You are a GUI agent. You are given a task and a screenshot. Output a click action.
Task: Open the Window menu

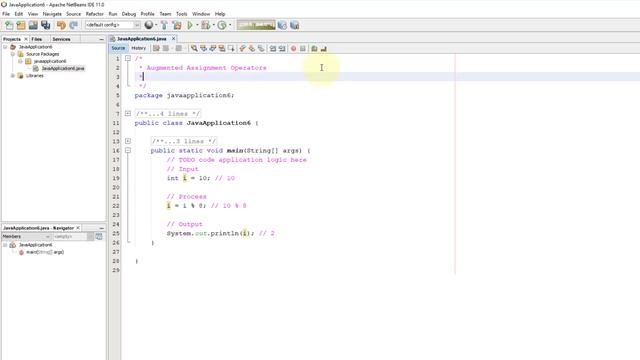pyautogui.click(x=201, y=14)
